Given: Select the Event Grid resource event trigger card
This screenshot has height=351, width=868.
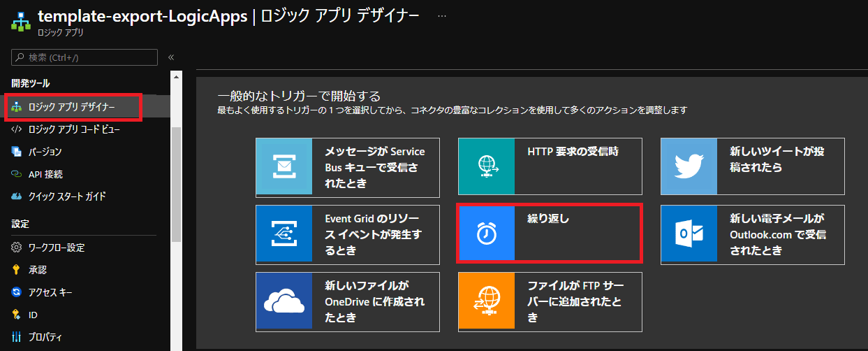Looking at the screenshot, I should coord(348,234).
